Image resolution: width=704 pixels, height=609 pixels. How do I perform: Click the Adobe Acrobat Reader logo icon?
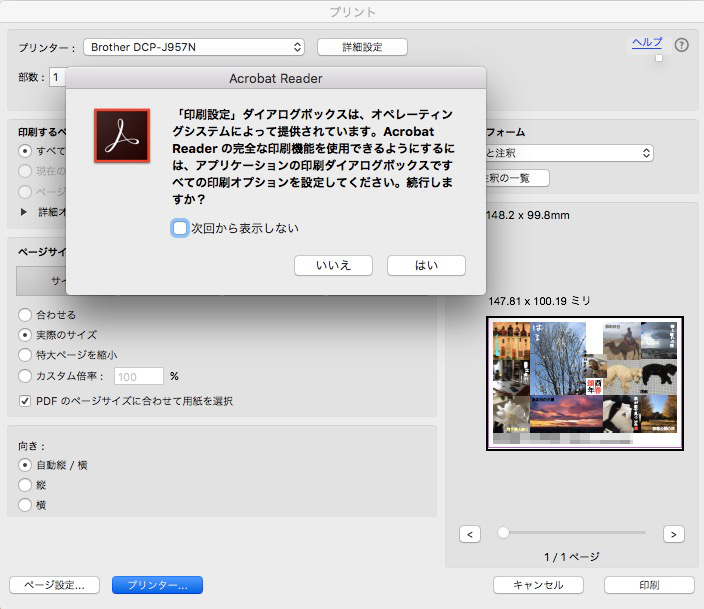click(x=122, y=135)
